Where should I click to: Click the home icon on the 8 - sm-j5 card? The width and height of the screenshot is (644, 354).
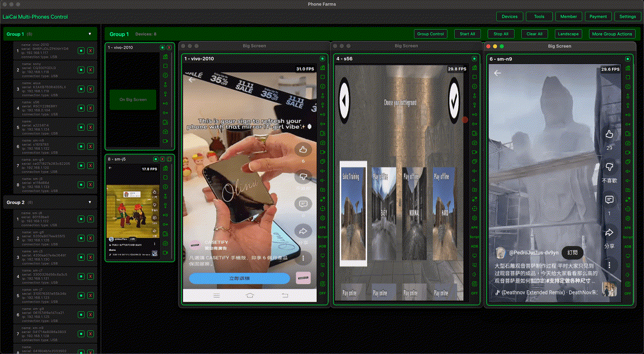(x=165, y=169)
